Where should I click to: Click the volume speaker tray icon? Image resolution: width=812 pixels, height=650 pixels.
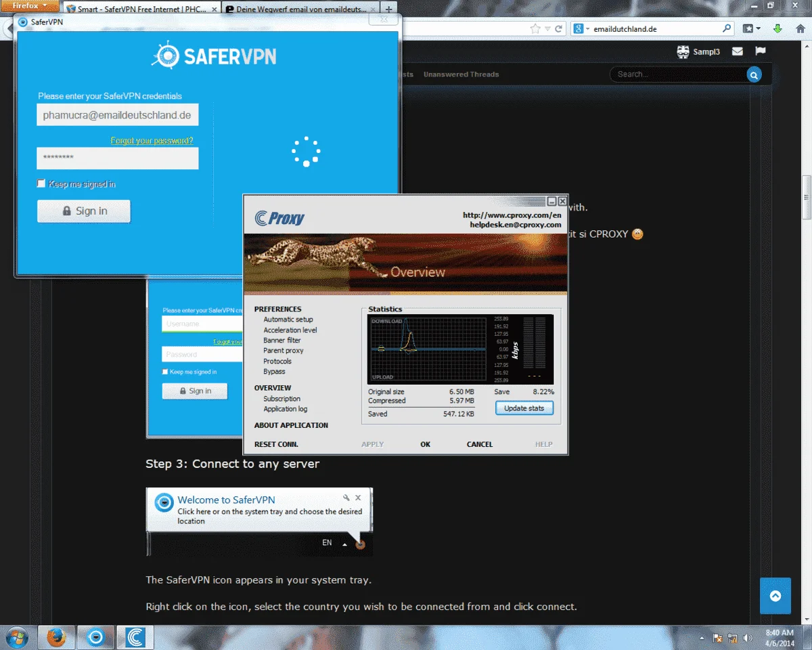coord(748,638)
